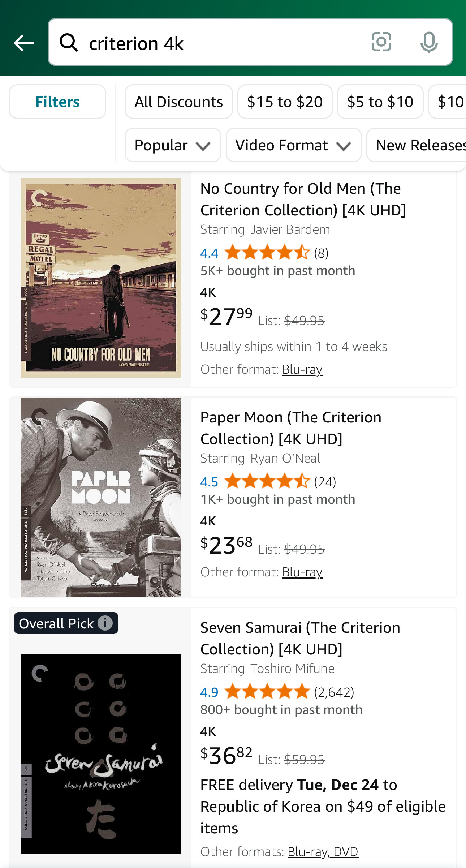The width and height of the screenshot is (466, 868).
Task: Toggle the All Discounts filter chip
Action: (x=178, y=102)
